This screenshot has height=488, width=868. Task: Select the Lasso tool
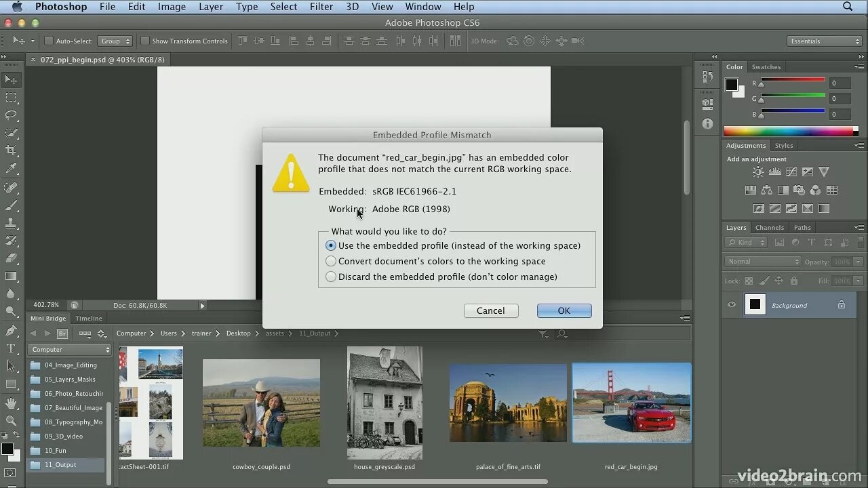[12, 115]
